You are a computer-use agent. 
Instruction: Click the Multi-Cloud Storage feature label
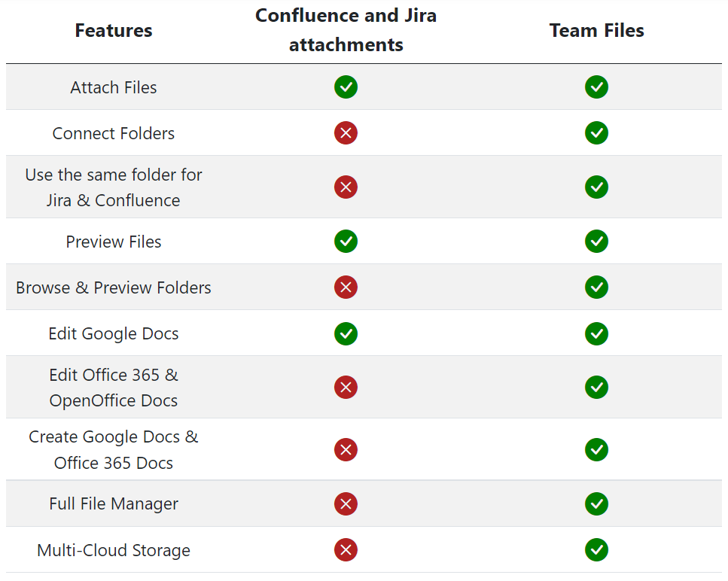coord(114,550)
